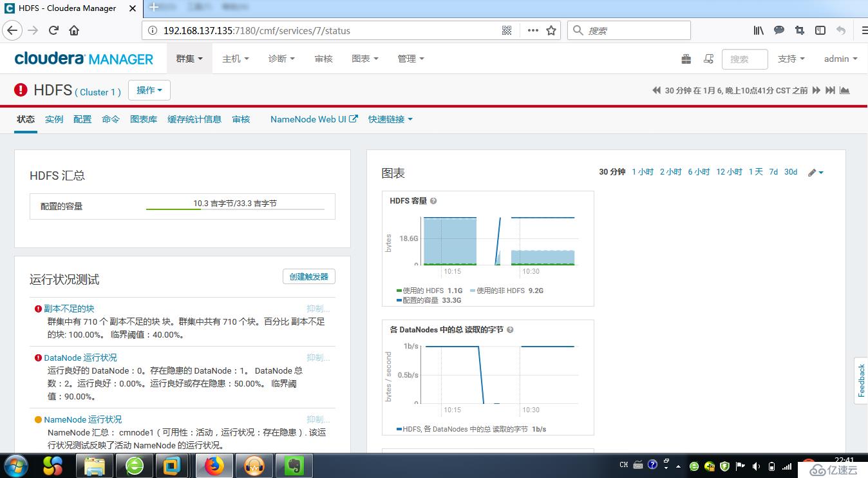Viewport: 868px width, 478px height.
Task: Select the 状态 tab
Action: (x=26, y=119)
